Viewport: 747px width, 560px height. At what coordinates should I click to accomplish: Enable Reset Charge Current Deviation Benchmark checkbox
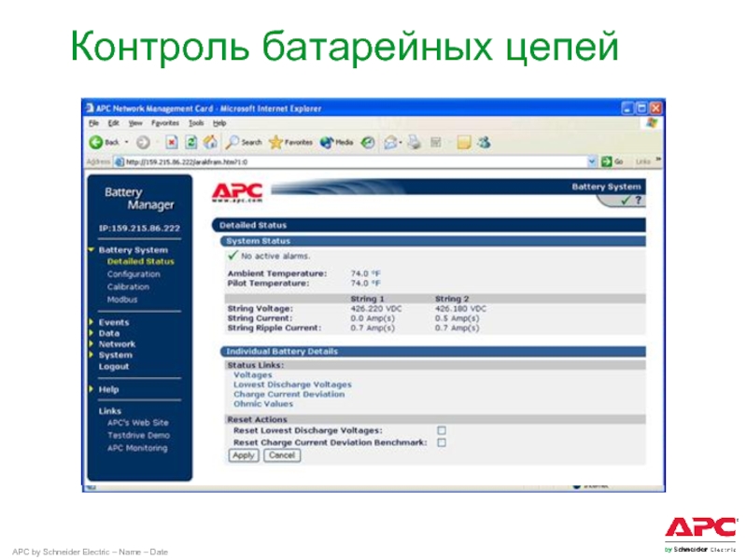(442, 442)
